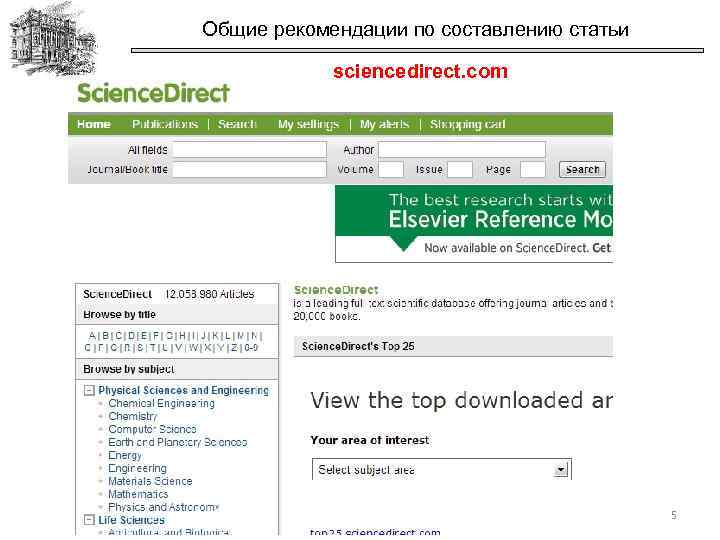Open Earth and Planetary Sciences subject
The width and height of the screenshot is (720, 540).
[178, 442]
